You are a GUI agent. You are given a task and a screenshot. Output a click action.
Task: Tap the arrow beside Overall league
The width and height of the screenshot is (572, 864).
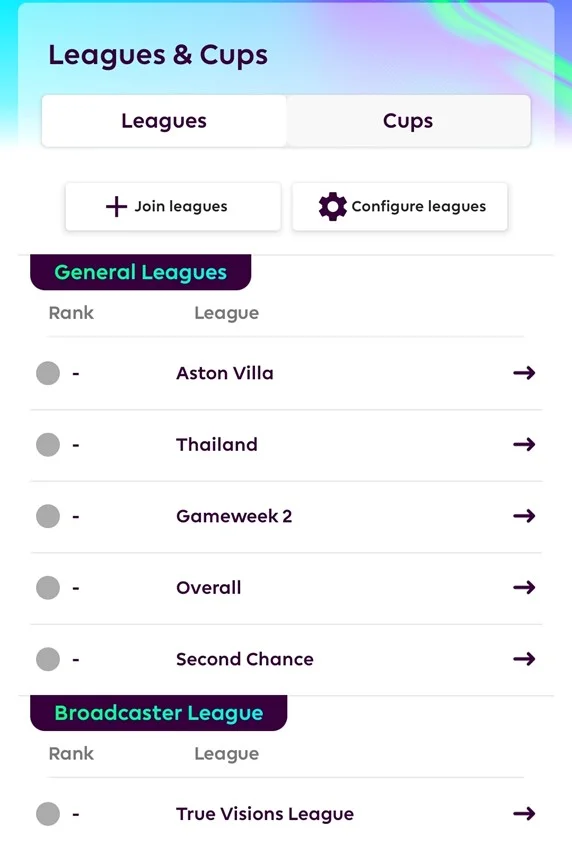coord(524,587)
